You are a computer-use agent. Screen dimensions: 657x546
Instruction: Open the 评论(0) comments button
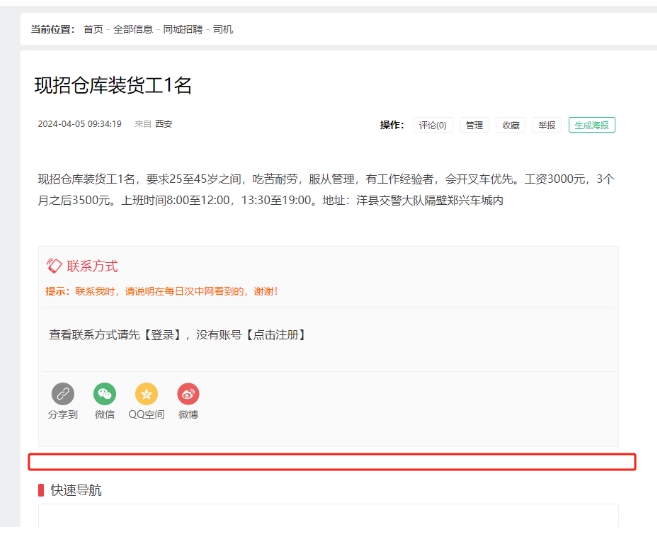tap(433, 125)
